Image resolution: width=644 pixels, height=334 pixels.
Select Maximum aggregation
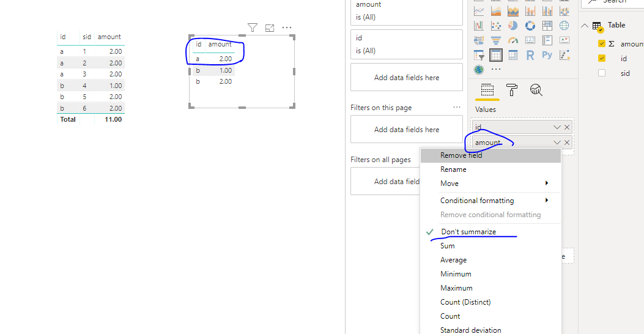tap(491, 288)
